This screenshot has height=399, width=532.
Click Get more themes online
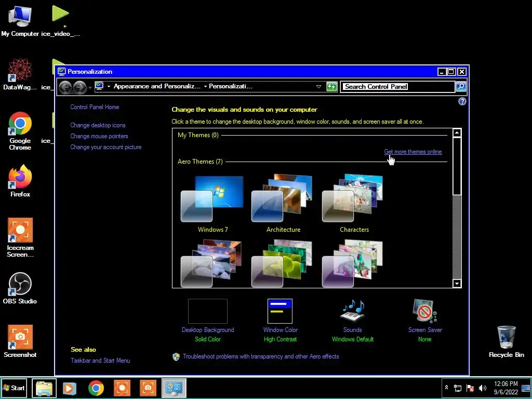[x=413, y=152]
